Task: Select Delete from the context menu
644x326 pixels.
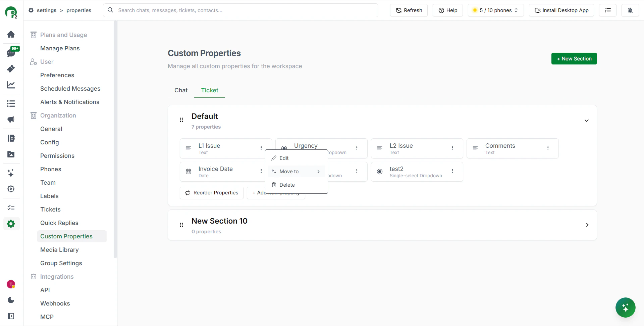Action: click(287, 185)
